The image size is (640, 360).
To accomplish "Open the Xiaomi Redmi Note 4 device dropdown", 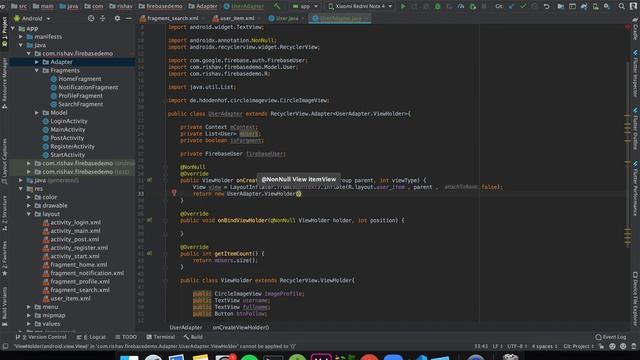I will point(360,6).
